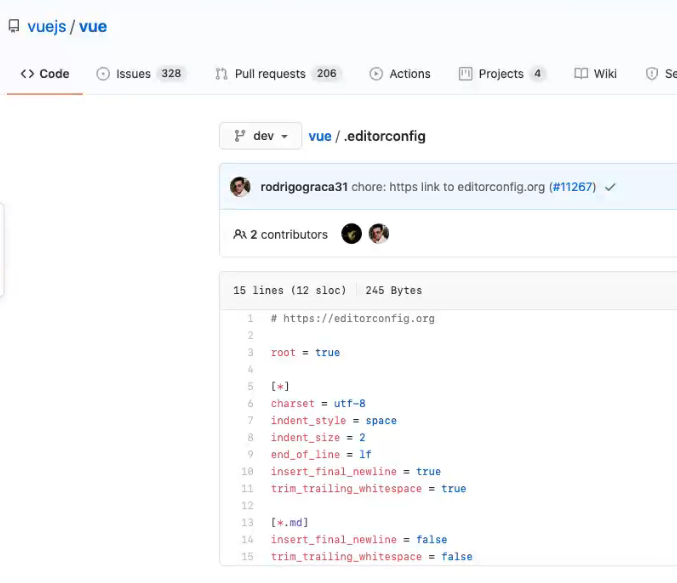Screen dimensions: 677x583
Task: Open the vue repository link in header
Action: tap(93, 26)
